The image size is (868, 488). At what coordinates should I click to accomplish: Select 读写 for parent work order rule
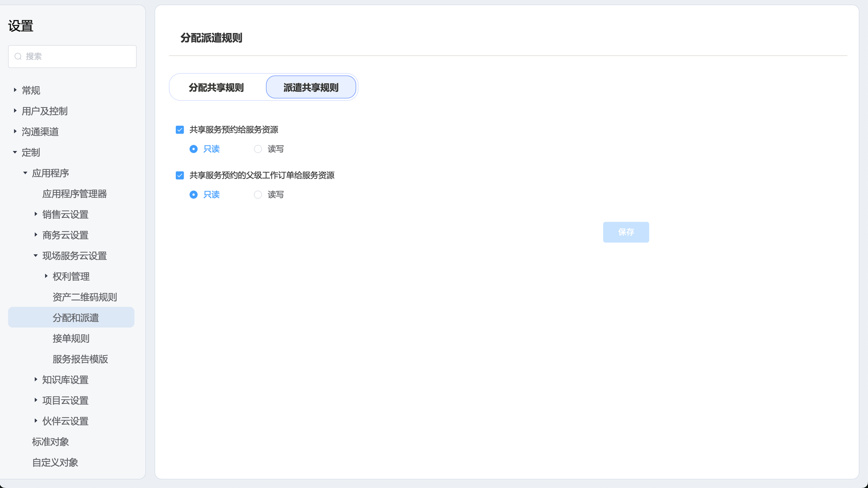(x=258, y=195)
